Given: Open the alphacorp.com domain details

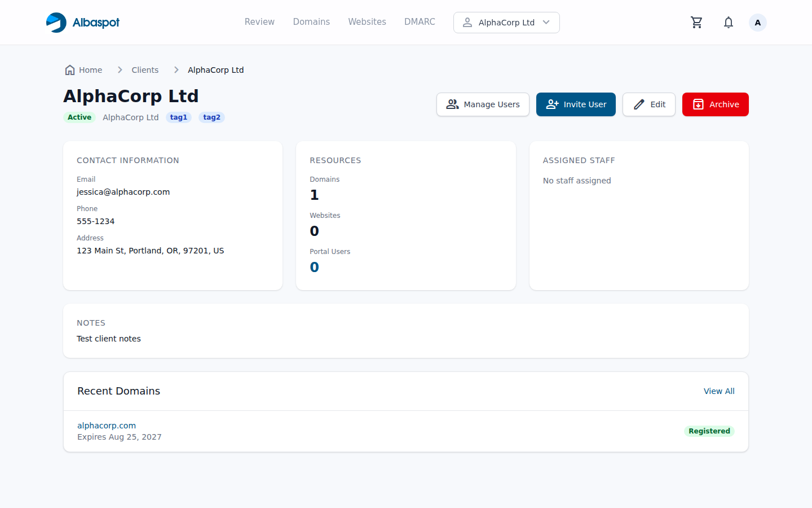Looking at the screenshot, I should pos(107,425).
